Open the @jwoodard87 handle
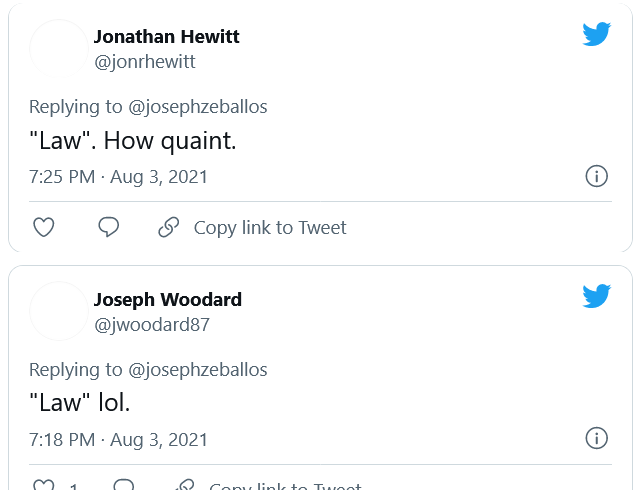The width and height of the screenshot is (641, 490). pyautogui.click(x=152, y=325)
